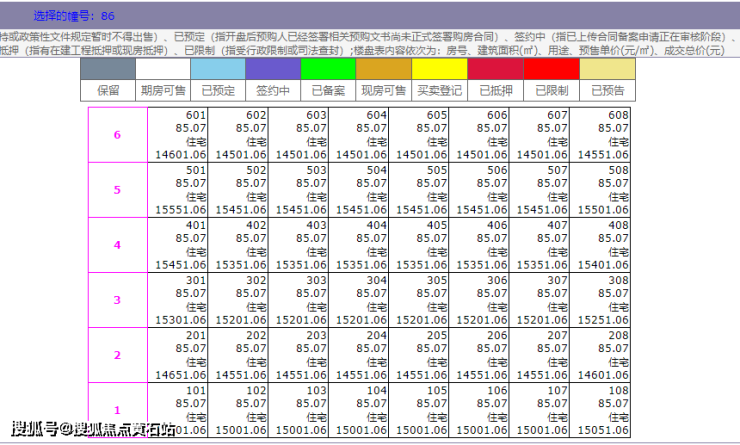740x445 pixels.
Task: Click the gray 保留 color swatch
Action: 108,69
